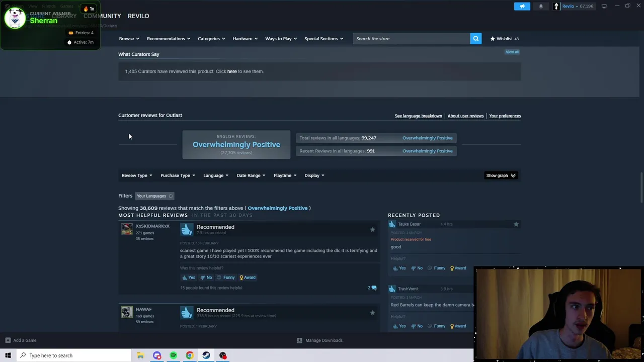644x362 pixels.
Task: Click thumbs-up icon on NAWAF review
Action: (x=187, y=313)
